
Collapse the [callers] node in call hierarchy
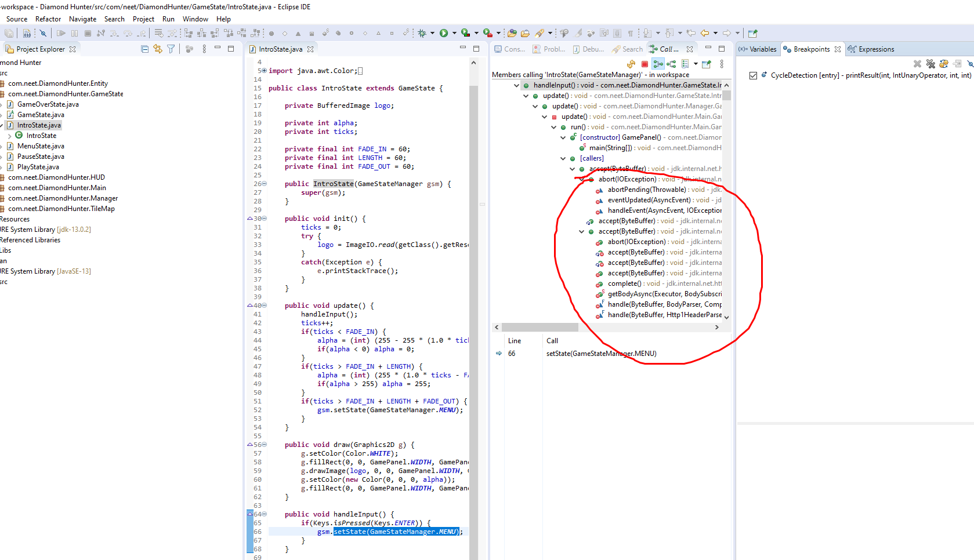click(563, 158)
